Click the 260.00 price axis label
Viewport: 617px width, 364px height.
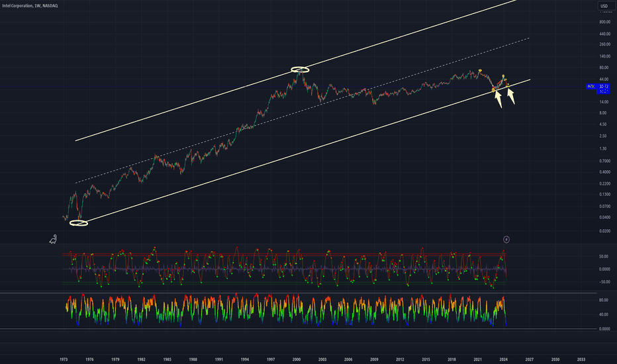tap(605, 44)
